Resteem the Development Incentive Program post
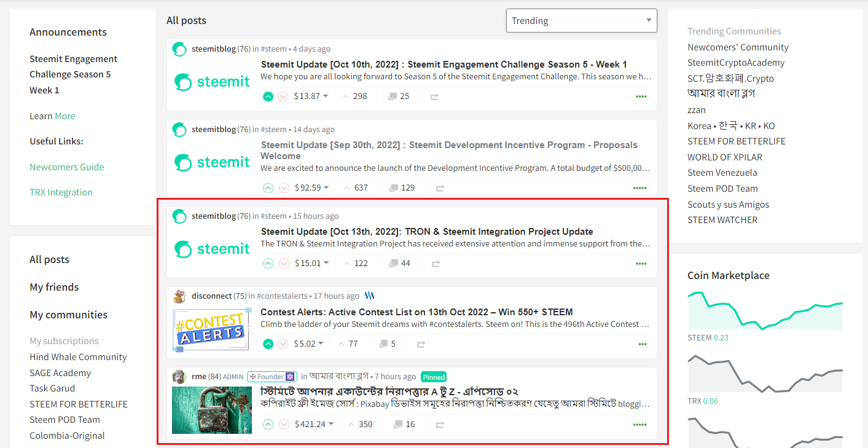 pos(440,188)
